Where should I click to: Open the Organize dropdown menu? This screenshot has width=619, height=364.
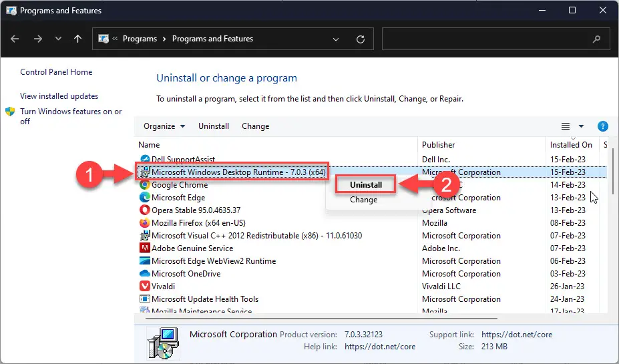(164, 126)
